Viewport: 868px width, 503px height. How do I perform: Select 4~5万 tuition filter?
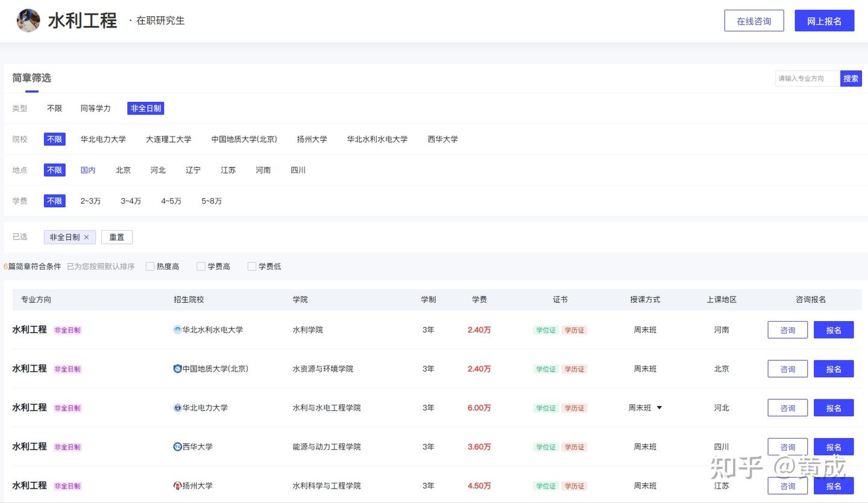coord(171,201)
